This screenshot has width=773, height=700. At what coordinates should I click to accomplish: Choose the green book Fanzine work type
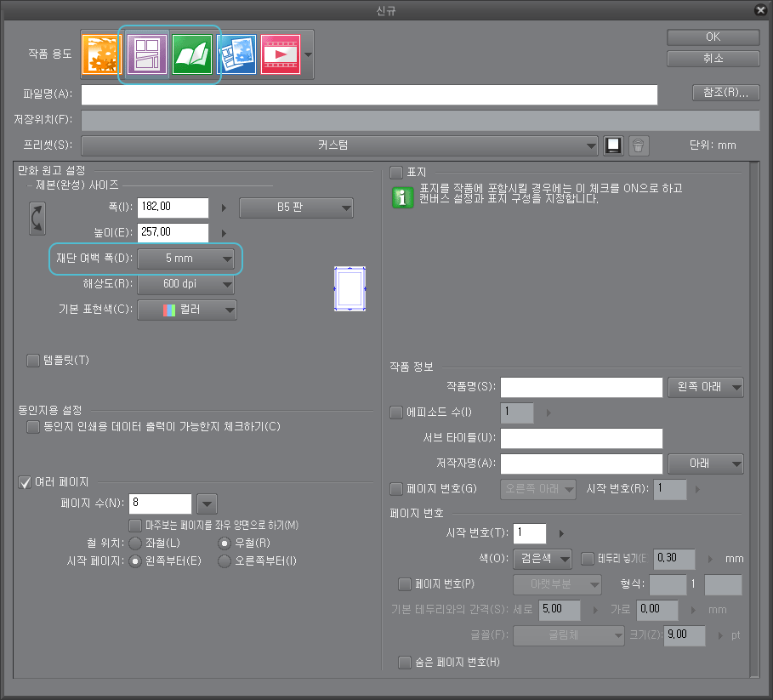(x=191, y=54)
